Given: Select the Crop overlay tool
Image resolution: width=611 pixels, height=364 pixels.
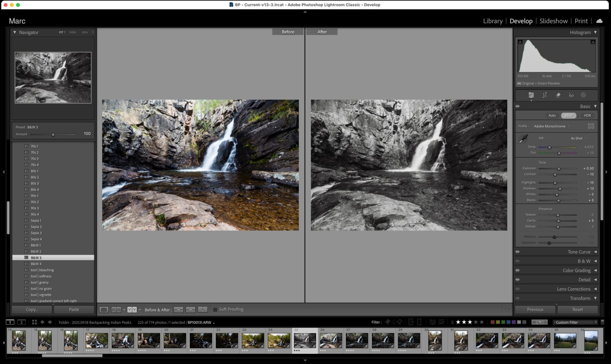Looking at the screenshot, I should point(545,95).
